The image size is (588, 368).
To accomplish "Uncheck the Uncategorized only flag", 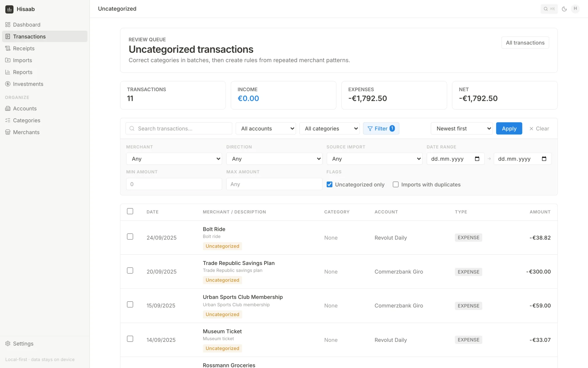I will click(x=330, y=184).
